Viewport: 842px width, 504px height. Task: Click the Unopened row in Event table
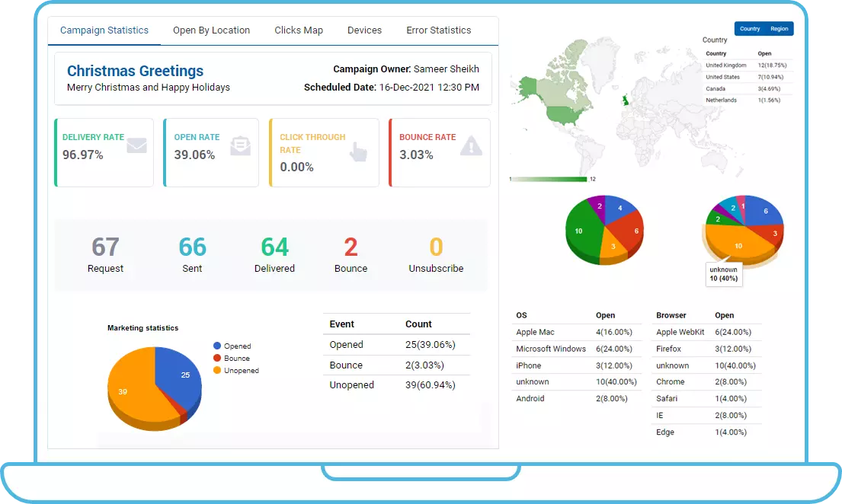396,384
